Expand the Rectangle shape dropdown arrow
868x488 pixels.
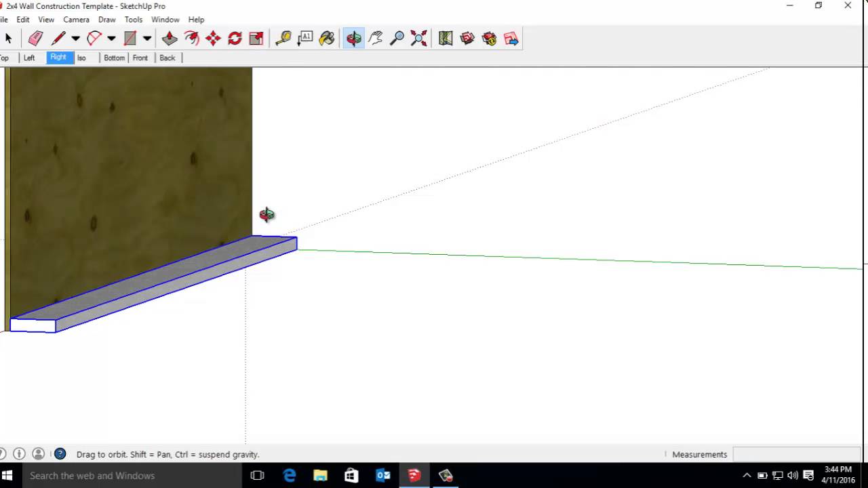coord(146,39)
